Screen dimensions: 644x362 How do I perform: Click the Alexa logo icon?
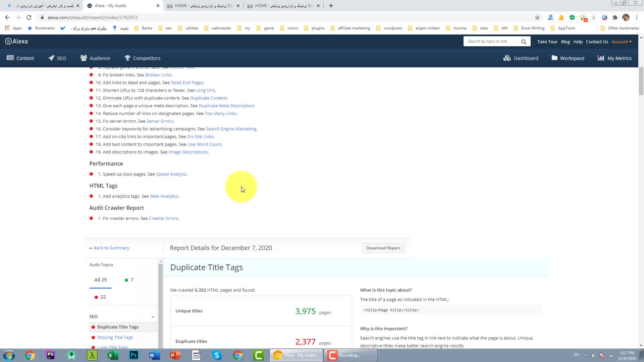[x=8, y=41]
